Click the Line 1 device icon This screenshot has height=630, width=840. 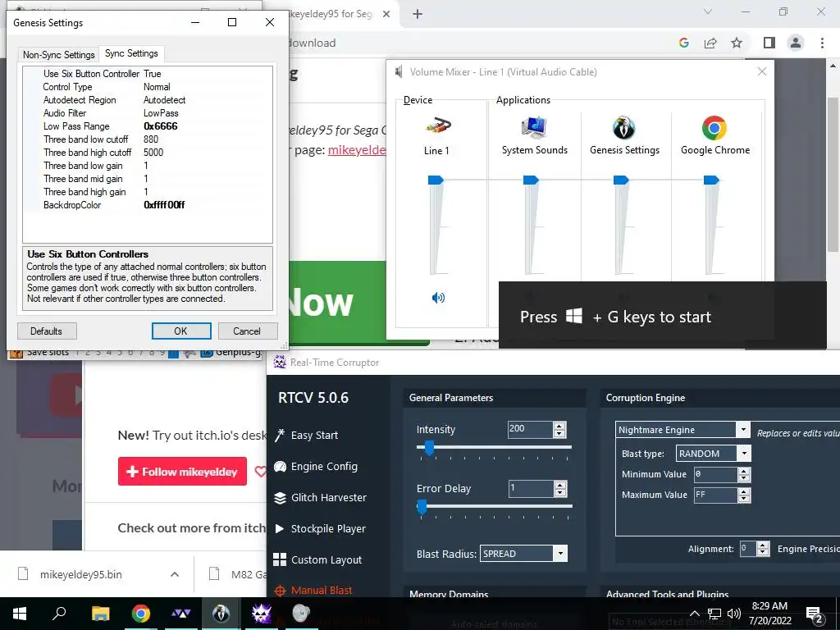tap(438, 127)
